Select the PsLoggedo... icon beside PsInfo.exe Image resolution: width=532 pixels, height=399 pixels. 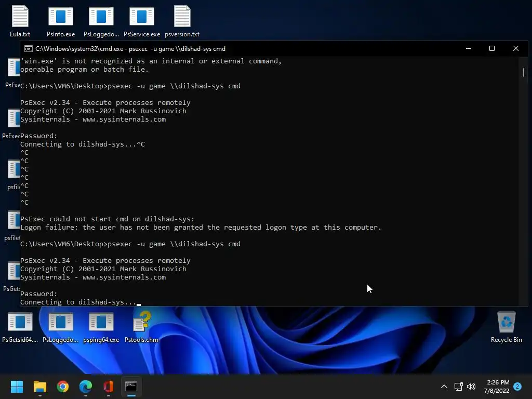tap(101, 21)
